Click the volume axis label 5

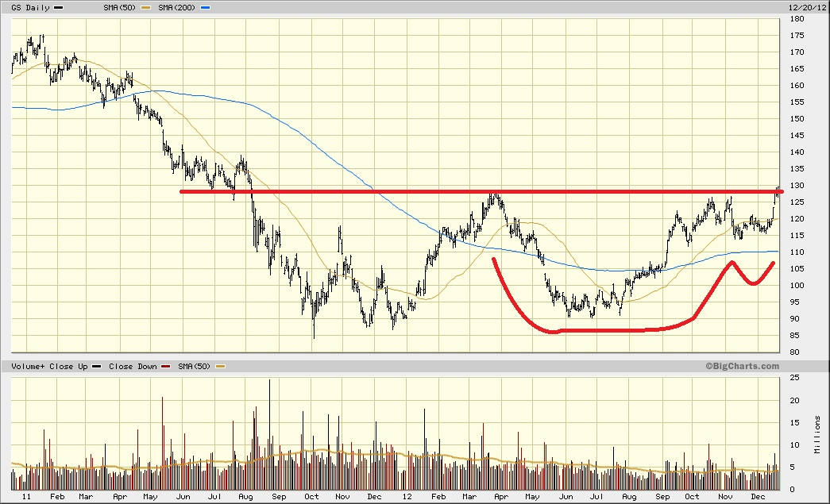(x=793, y=467)
